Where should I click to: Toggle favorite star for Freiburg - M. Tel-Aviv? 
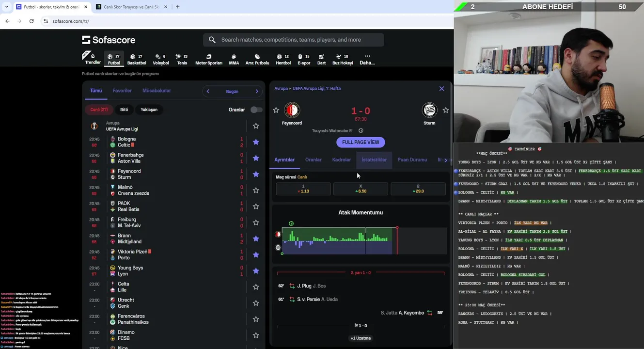[x=256, y=222]
